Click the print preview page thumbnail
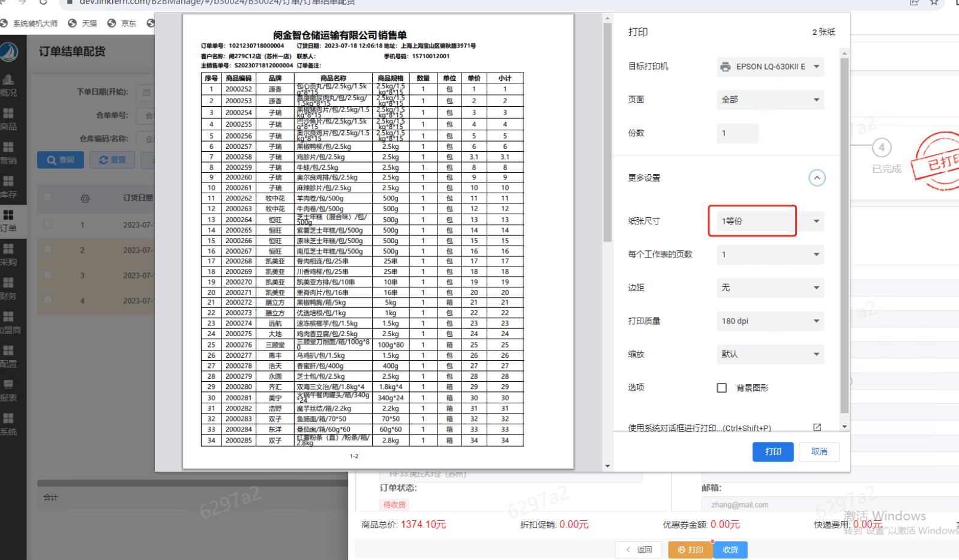 pyautogui.click(x=378, y=241)
